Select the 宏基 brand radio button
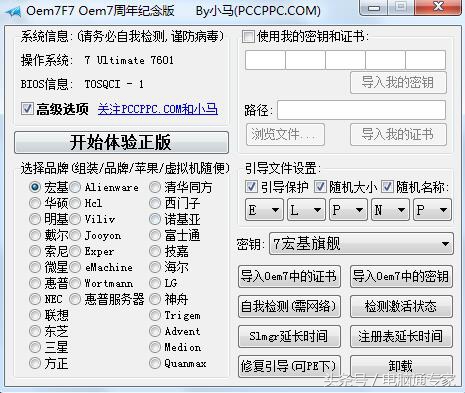Screen dimensions: 465x393 coord(35,187)
